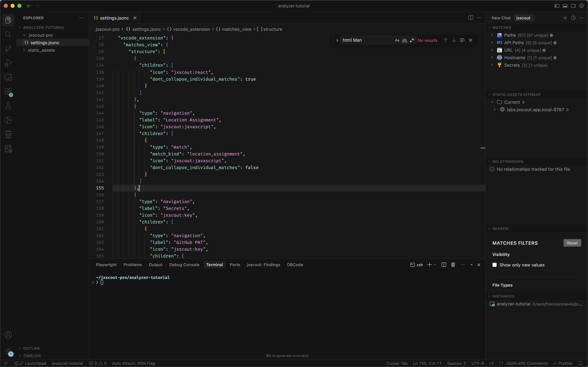Open the Testing flask icon
588x367 pixels.
[x=8, y=106]
